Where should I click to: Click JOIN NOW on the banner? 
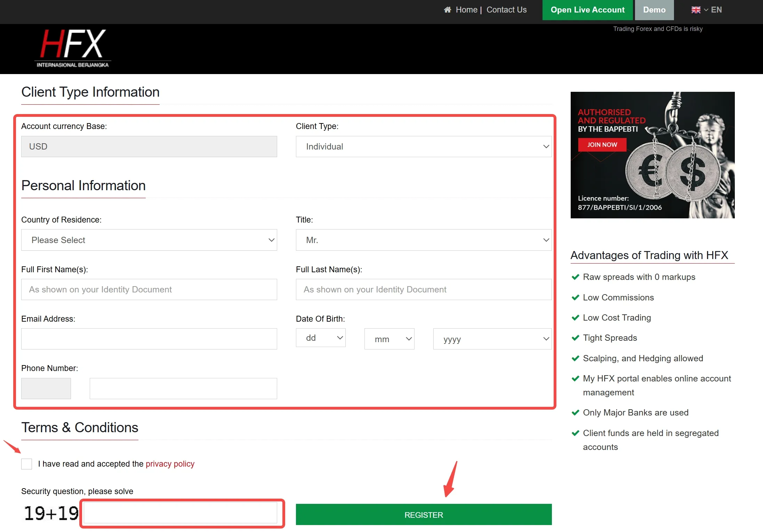click(x=602, y=145)
